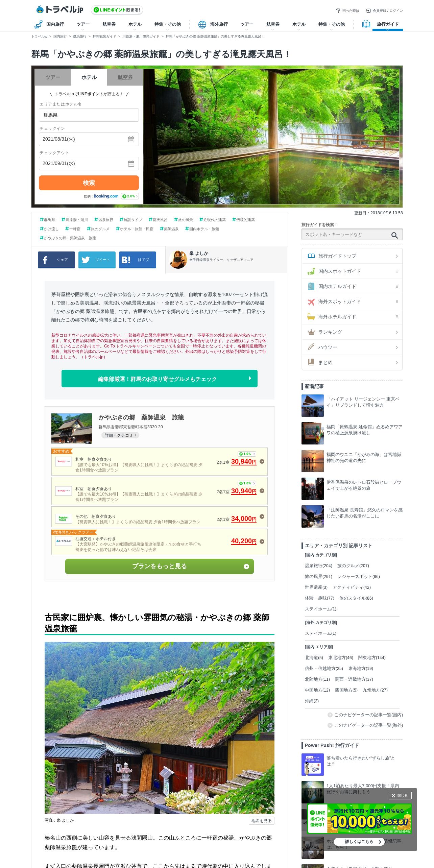Open hotel thumbnail image in plan box

click(72, 428)
